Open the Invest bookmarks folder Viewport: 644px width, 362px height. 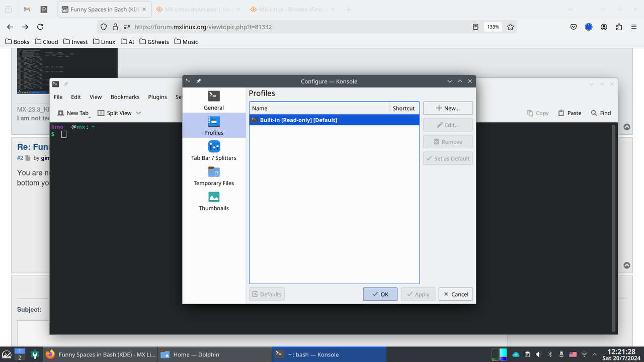tap(75, 42)
